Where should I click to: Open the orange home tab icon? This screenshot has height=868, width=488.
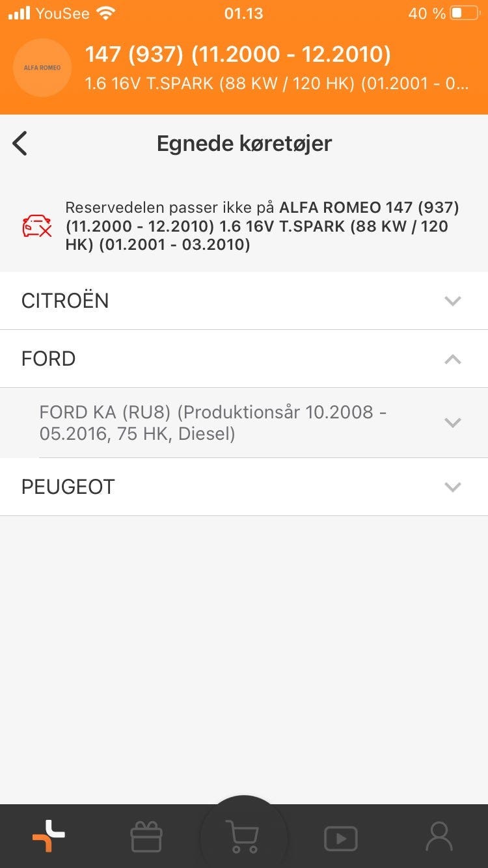(49, 836)
